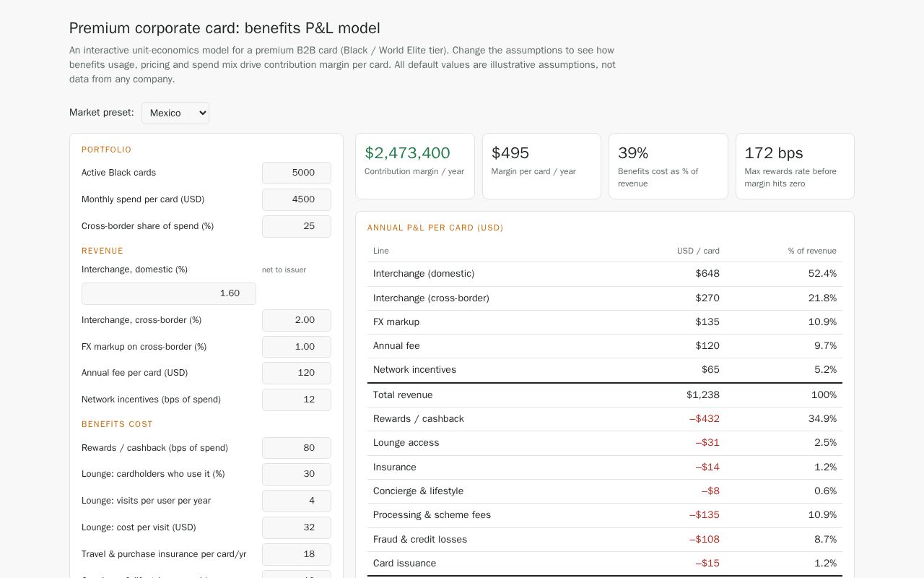924x578 pixels.
Task: Select the Insurance –$14 amount
Action: click(x=707, y=467)
